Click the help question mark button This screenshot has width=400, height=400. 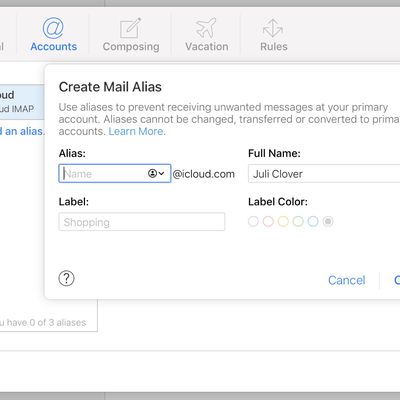[x=66, y=278]
